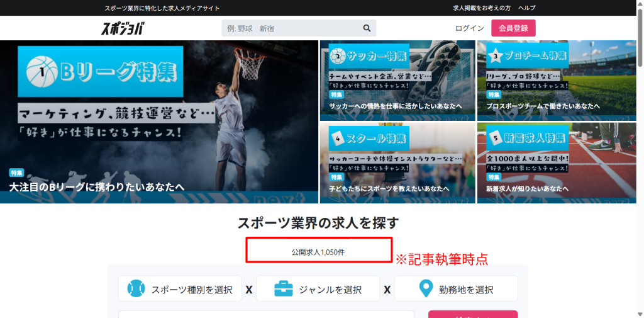The width and height of the screenshot is (644, 318).
Task: Click the basketball number 1 badge
Action: (x=42, y=72)
